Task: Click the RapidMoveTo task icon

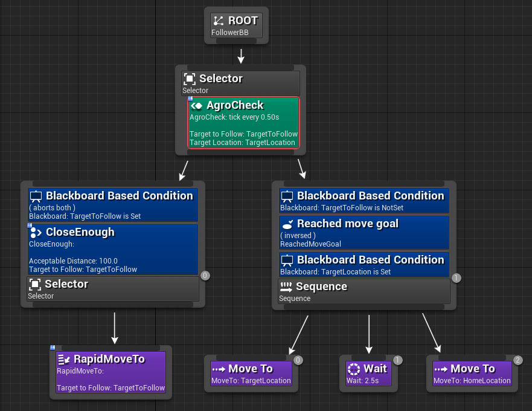Action: [64, 359]
